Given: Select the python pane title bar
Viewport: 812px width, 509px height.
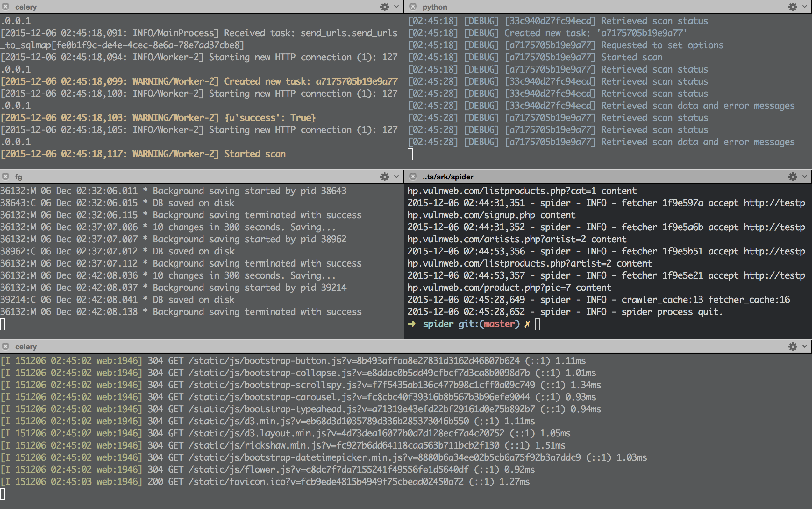Looking at the screenshot, I should [x=435, y=7].
